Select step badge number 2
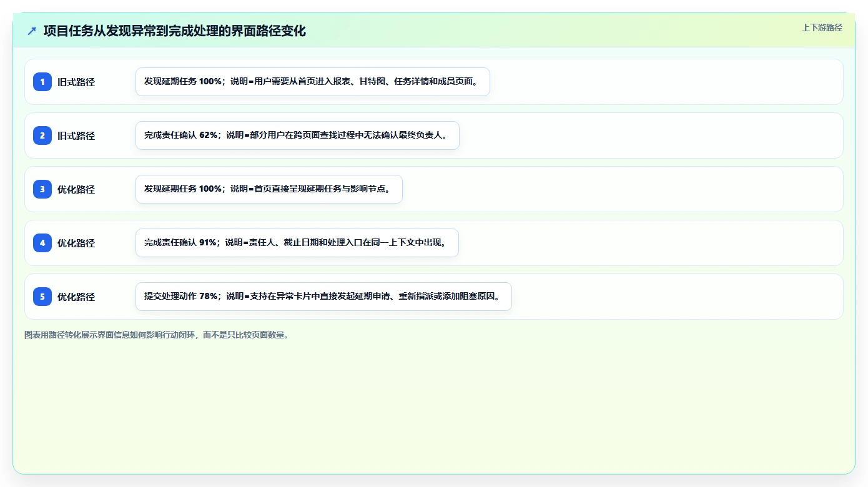 pyautogui.click(x=42, y=135)
